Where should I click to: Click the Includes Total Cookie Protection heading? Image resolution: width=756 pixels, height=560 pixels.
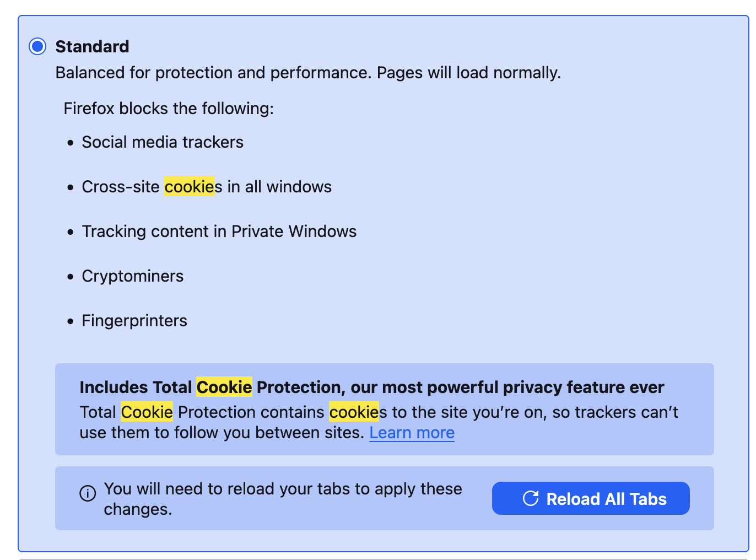coord(372,387)
